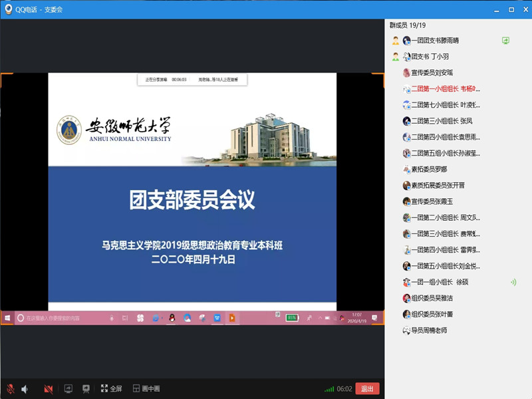Image resolution: width=532 pixels, height=399 pixels.
Task: Click the speaker volume icon
Action: click(x=25, y=389)
